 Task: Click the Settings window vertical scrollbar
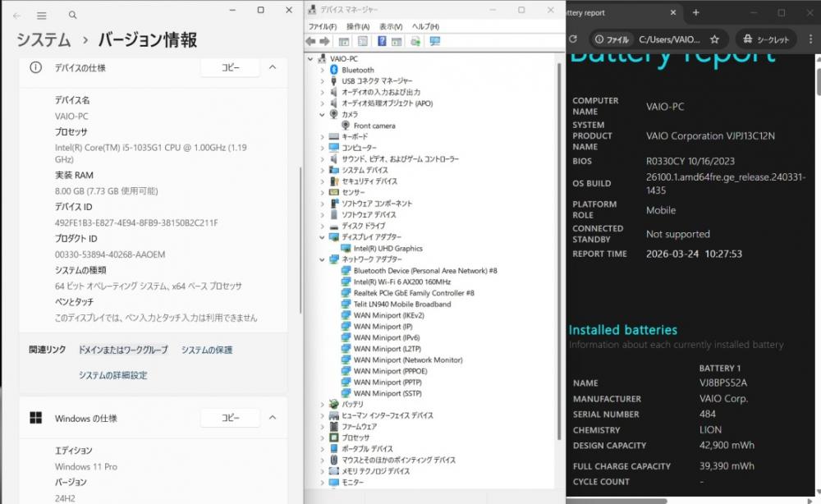click(x=300, y=241)
